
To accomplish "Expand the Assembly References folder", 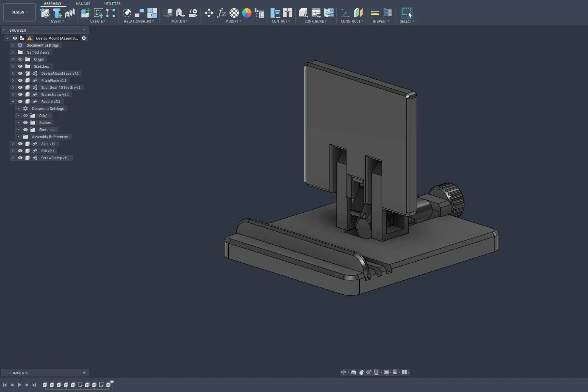I will (18, 137).
